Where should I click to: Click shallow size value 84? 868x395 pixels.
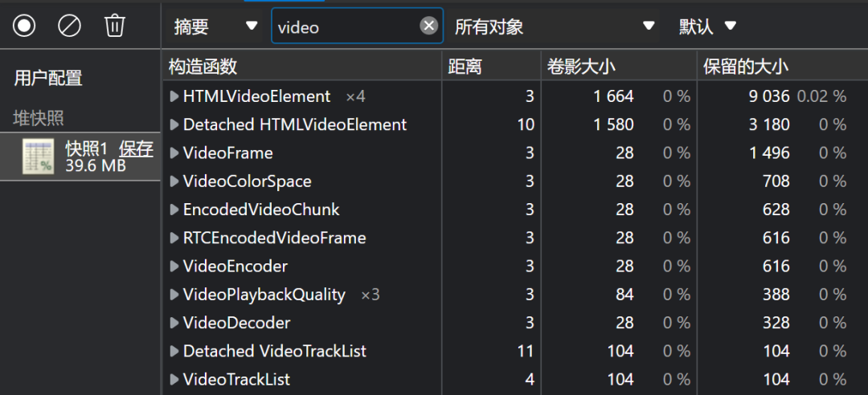tap(624, 295)
